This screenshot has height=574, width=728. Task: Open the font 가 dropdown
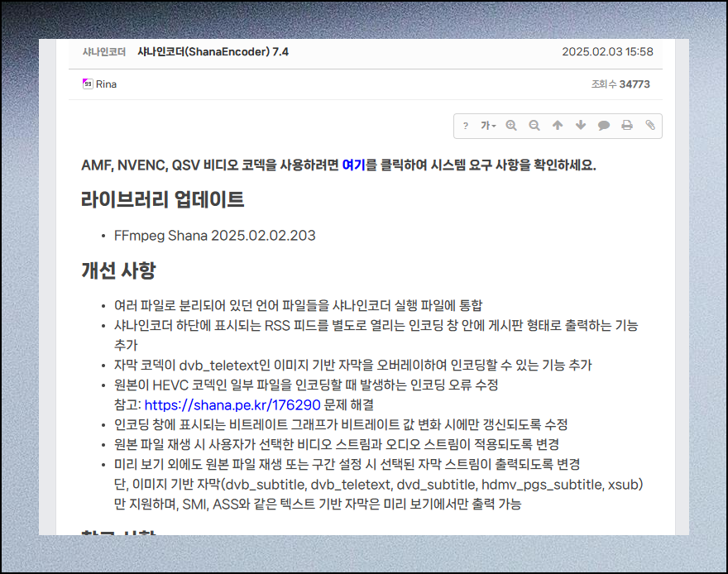tap(488, 126)
